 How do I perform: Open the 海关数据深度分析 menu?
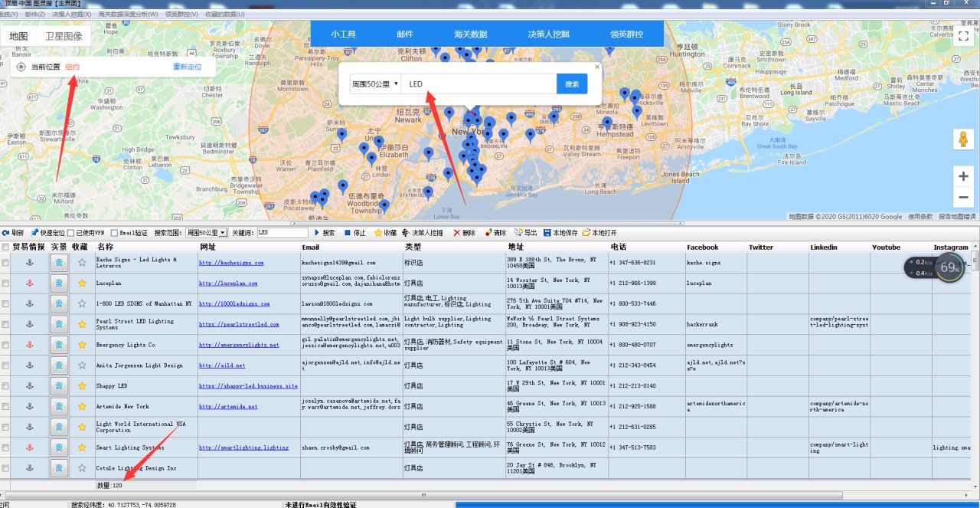click(128, 15)
